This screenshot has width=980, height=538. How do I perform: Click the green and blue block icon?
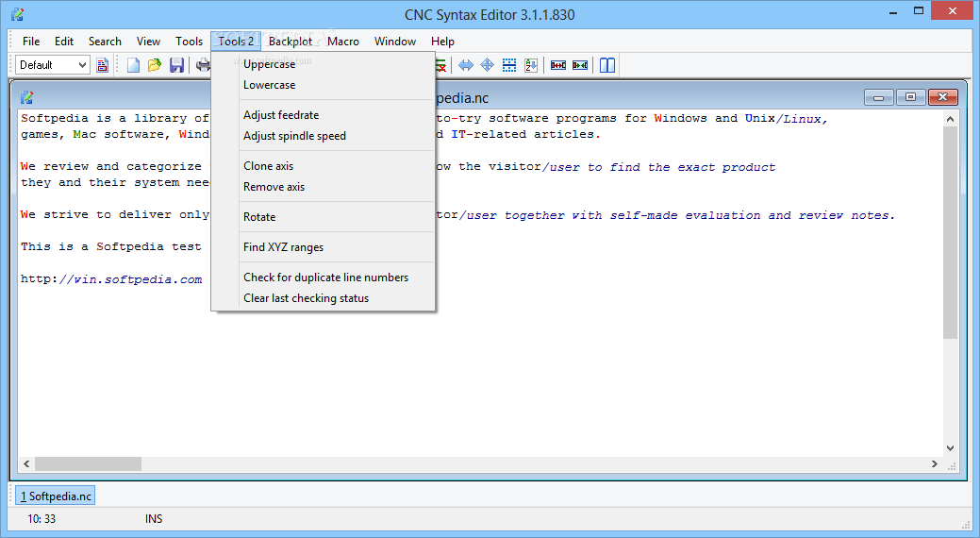coord(580,65)
